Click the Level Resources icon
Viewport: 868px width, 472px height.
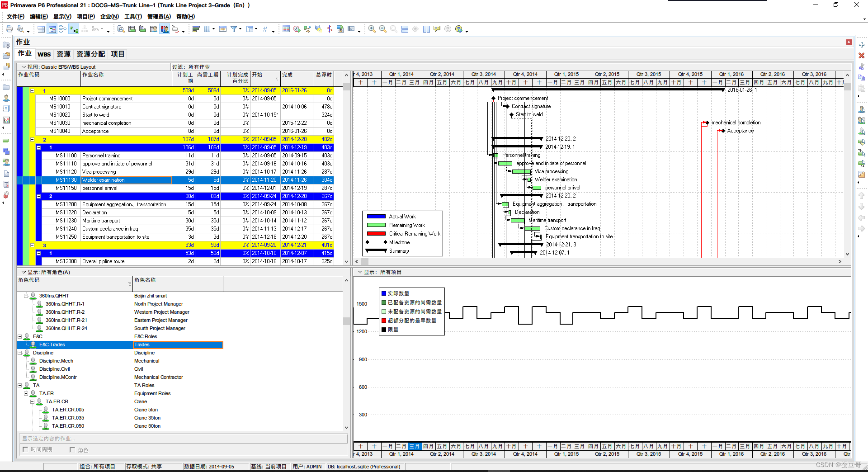click(307, 29)
